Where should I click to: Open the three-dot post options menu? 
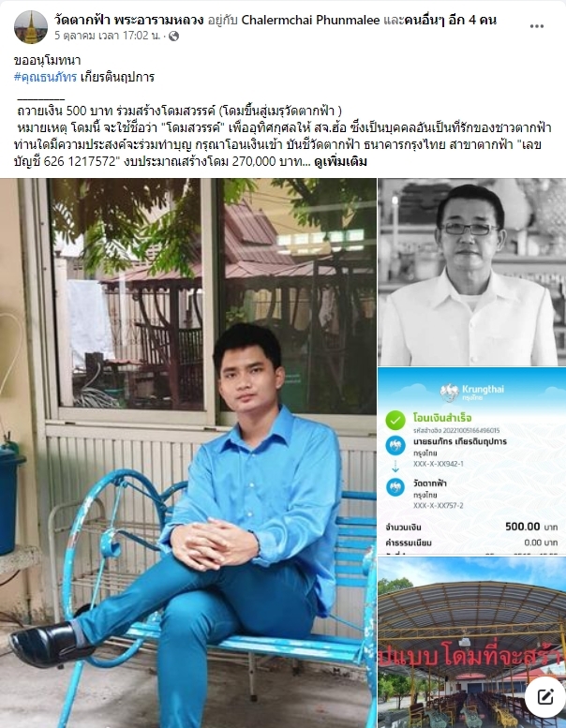click(x=537, y=26)
